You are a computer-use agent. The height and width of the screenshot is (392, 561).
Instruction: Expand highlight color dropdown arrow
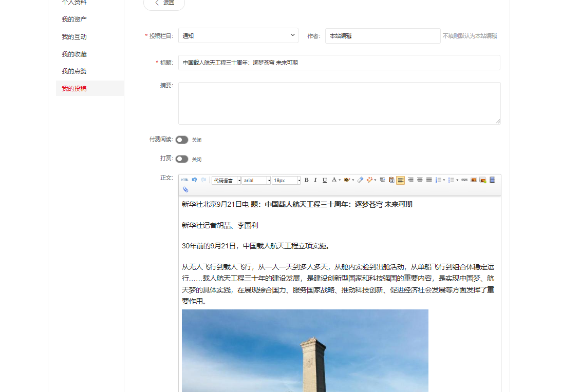[353, 180]
